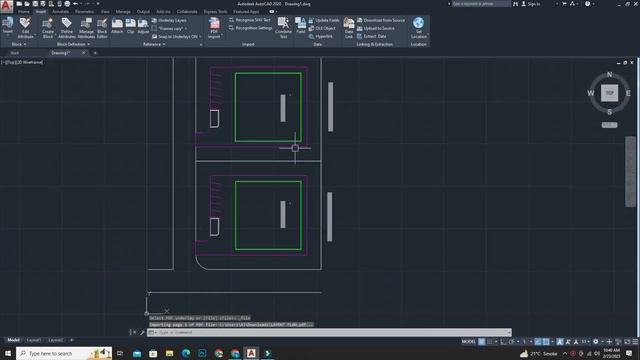This screenshot has width=640, height=360.
Task: Toggle annotation objects visibility in status bar
Action: 560,342
